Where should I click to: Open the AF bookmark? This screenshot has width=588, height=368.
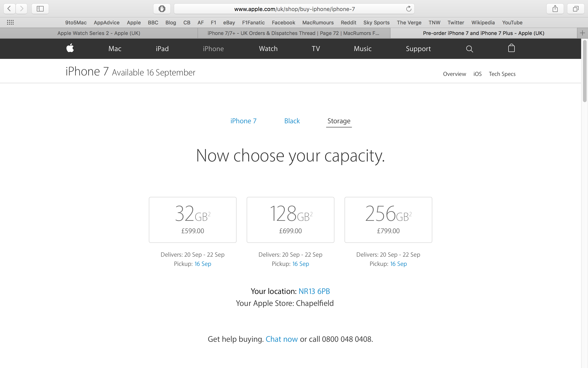click(201, 22)
